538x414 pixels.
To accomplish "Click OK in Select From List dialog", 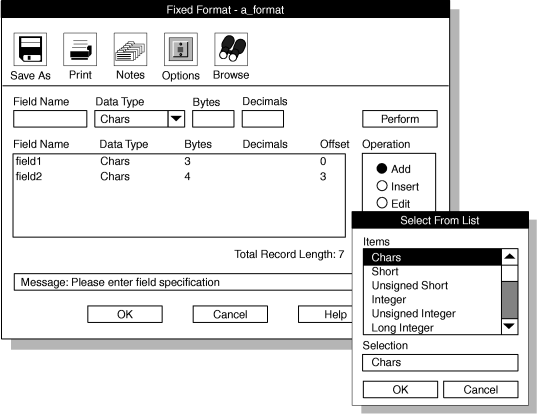I will pyautogui.click(x=400, y=389).
